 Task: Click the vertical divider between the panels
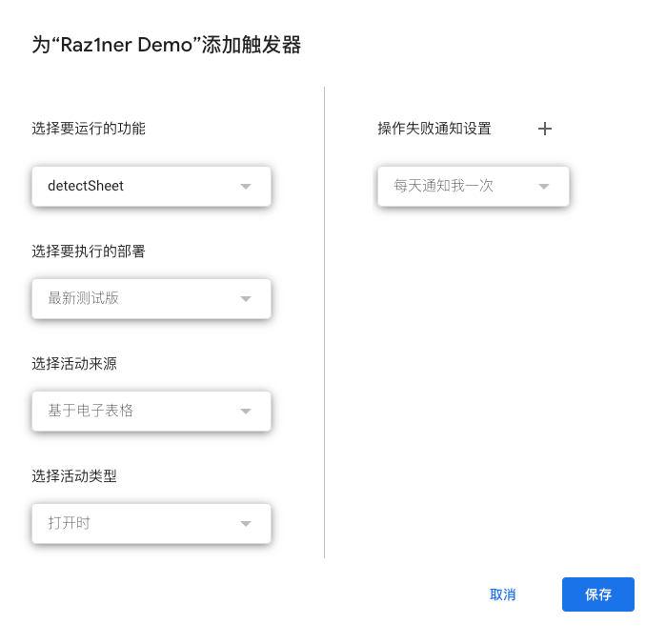325,322
